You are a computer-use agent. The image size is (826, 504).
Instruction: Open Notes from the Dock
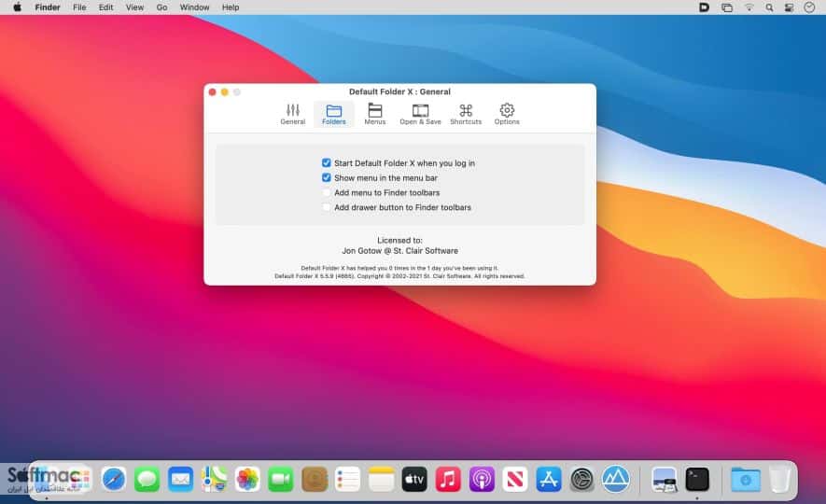pyautogui.click(x=382, y=479)
